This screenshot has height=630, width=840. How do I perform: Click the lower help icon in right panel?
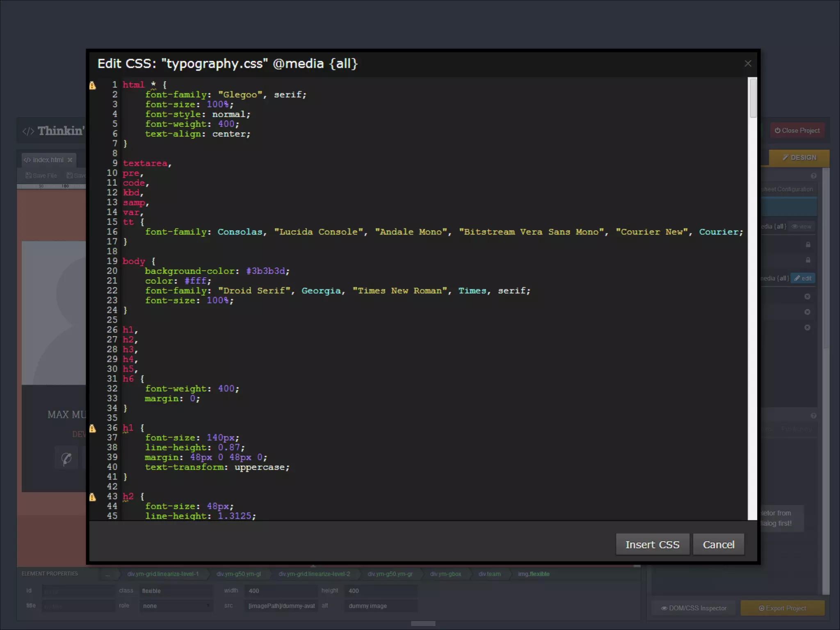(x=813, y=416)
